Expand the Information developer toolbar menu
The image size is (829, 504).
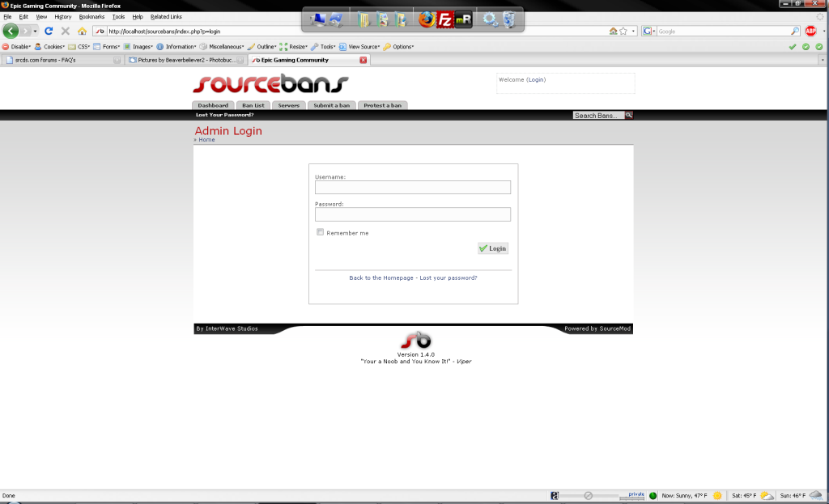[176, 46]
